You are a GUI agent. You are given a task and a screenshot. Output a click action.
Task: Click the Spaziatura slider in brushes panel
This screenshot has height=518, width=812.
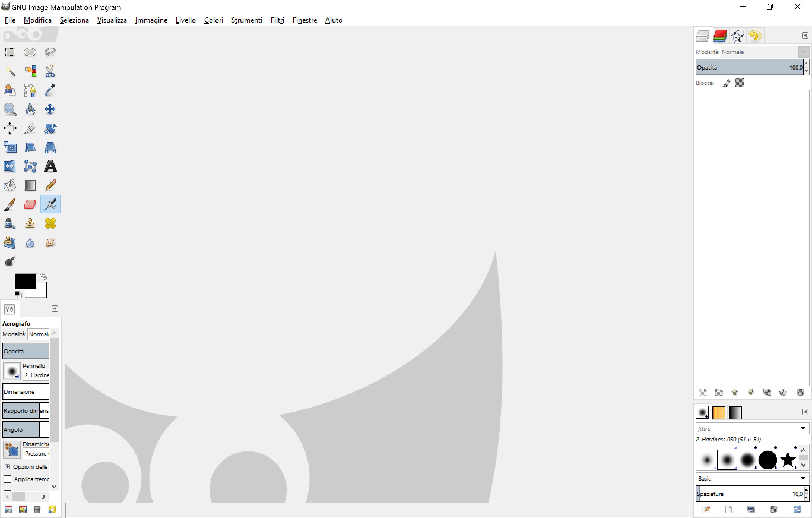[x=750, y=494]
